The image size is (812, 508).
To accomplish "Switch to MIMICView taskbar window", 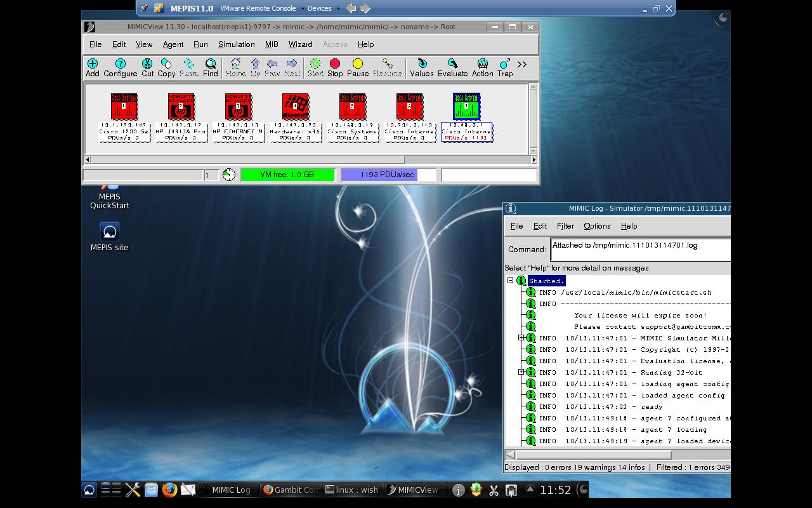I will [415, 490].
